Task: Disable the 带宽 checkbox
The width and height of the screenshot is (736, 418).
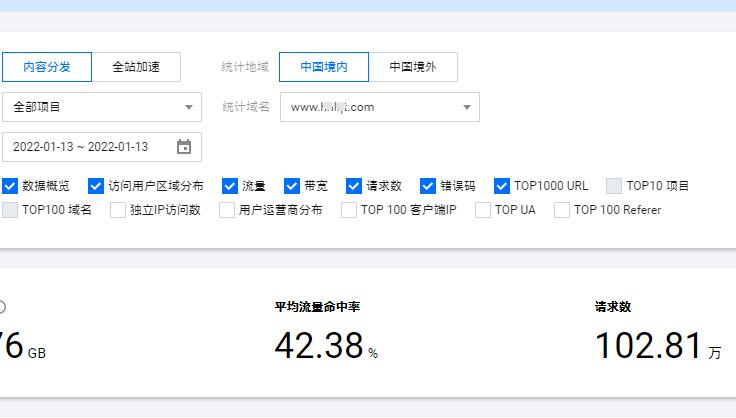Action: tap(292, 186)
